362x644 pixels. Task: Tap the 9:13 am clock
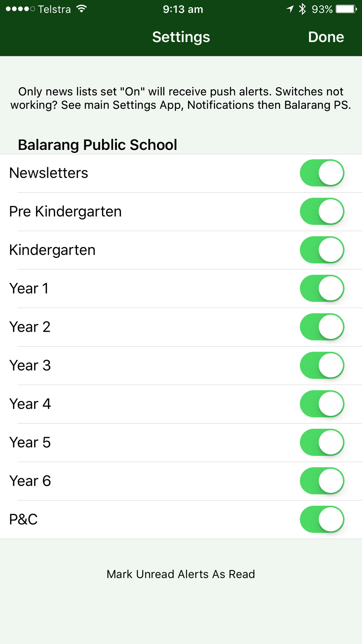point(183,9)
